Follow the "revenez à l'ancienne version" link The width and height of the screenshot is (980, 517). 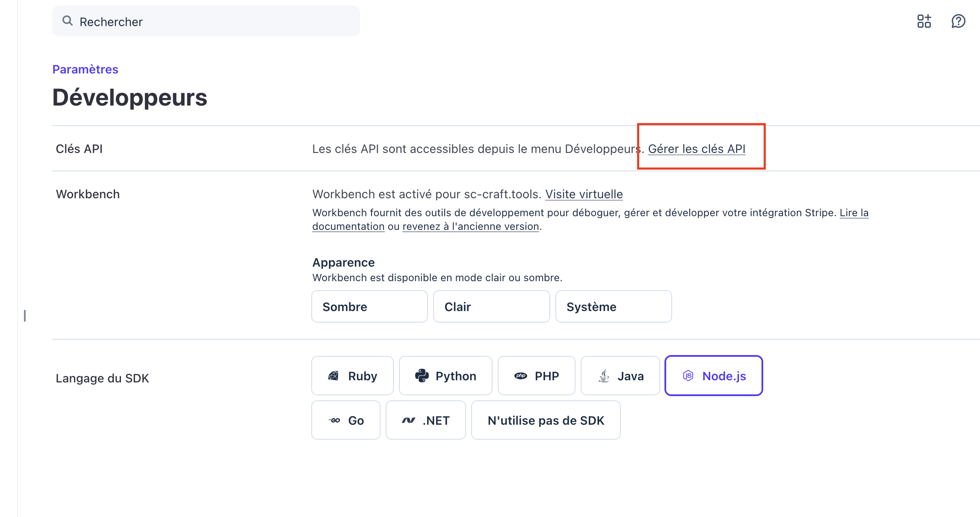471,226
